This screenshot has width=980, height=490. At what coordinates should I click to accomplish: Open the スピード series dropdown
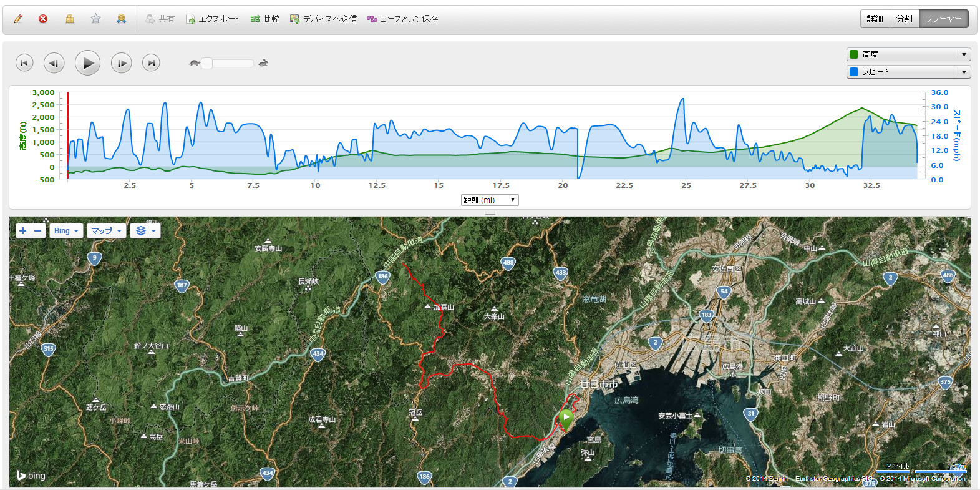point(908,72)
